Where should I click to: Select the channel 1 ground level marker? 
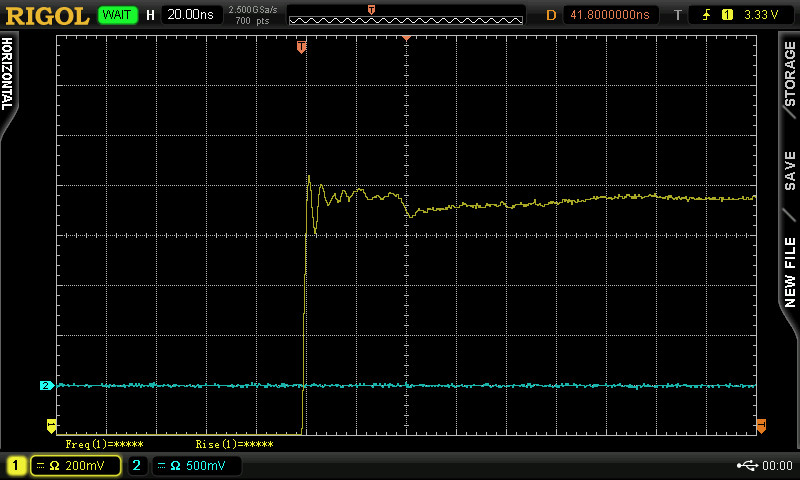tap(51, 424)
